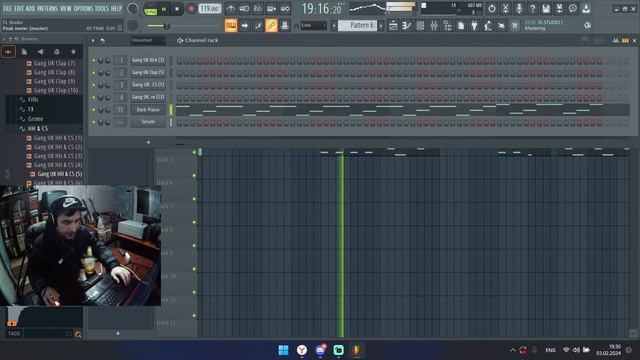Open the Serum channel button
Viewport: 640px width, 360px height.
(148, 122)
